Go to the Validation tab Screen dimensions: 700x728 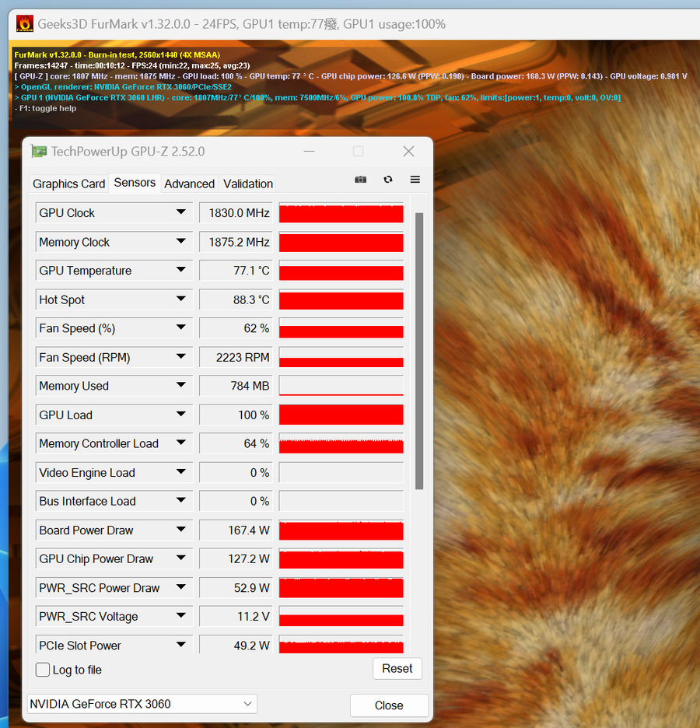point(248,184)
